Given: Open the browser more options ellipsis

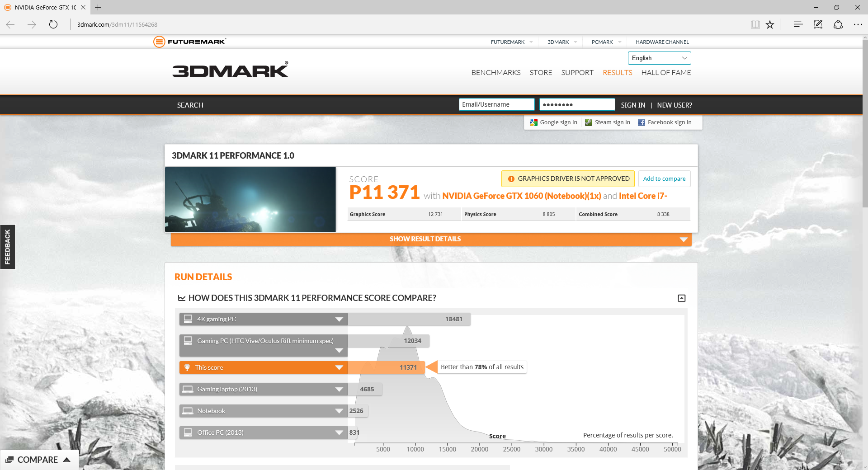Looking at the screenshot, I should point(858,24).
